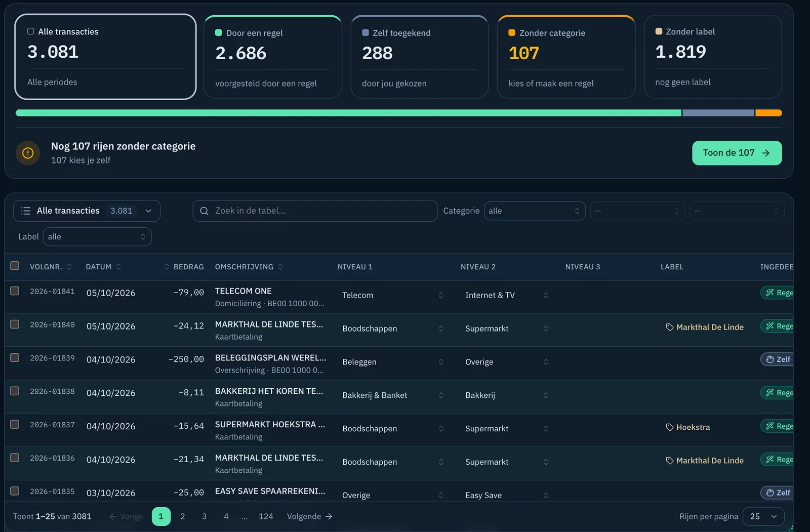810x532 pixels.
Task: Click the tag icon next to Hoekstra label
Action: coord(669,427)
